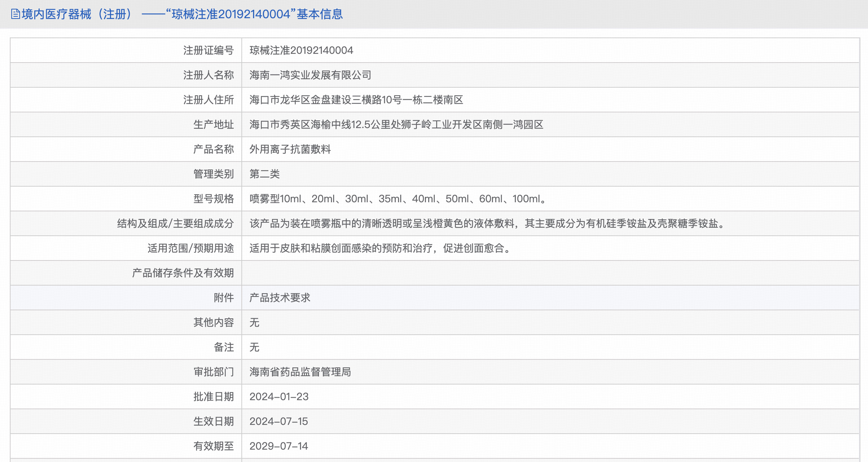
Task: Click the document icon in the header
Action: [15, 14]
